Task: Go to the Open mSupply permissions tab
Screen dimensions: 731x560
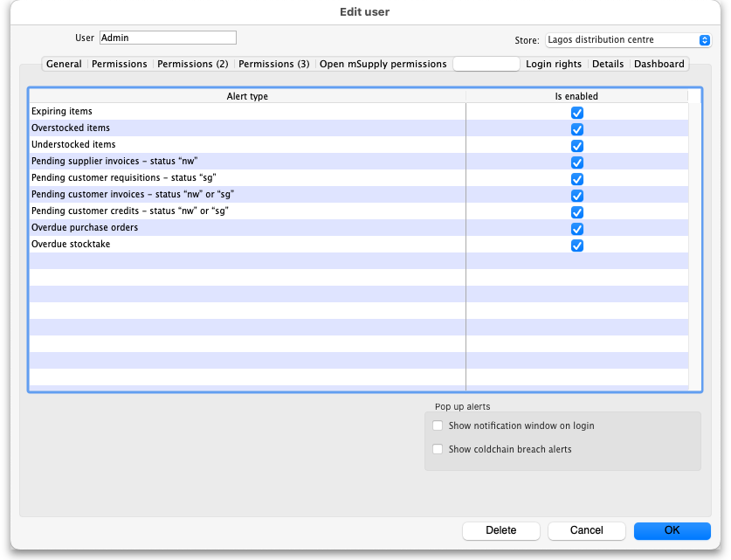Action: coord(383,64)
